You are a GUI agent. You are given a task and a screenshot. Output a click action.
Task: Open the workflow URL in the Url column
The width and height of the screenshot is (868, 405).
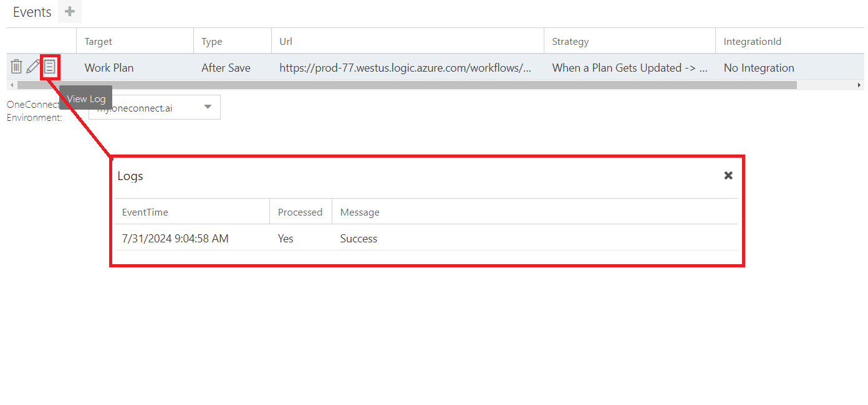tap(406, 67)
